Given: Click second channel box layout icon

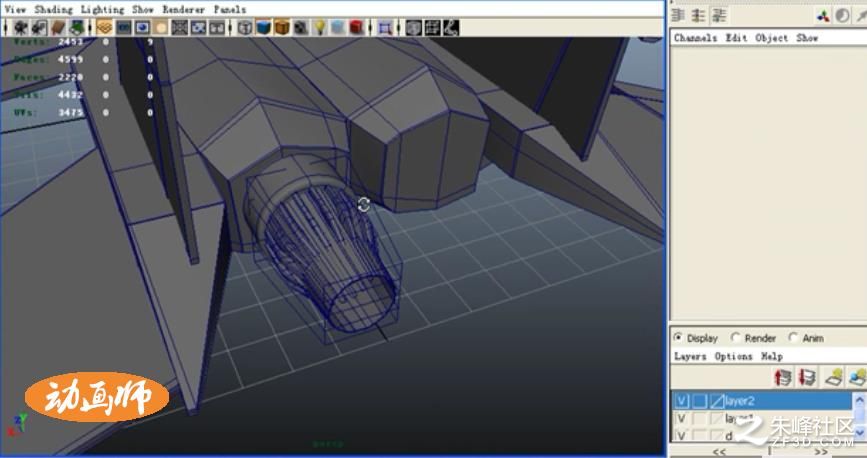Looking at the screenshot, I should 698,15.
